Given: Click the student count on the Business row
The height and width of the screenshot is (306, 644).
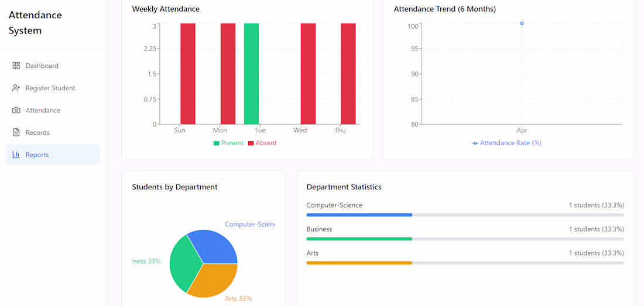Looking at the screenshot, I should [597, 229].
